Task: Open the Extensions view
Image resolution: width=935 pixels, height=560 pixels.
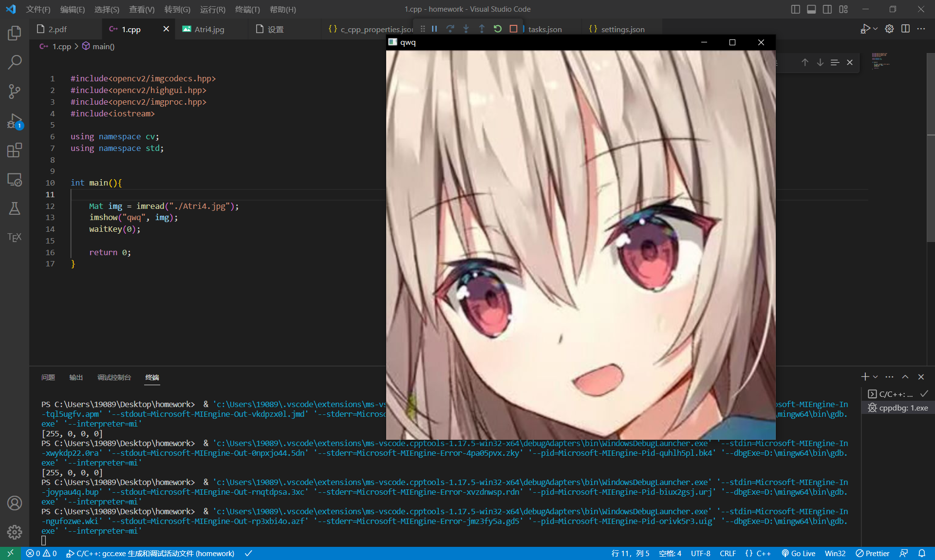Action: (15, 151)
